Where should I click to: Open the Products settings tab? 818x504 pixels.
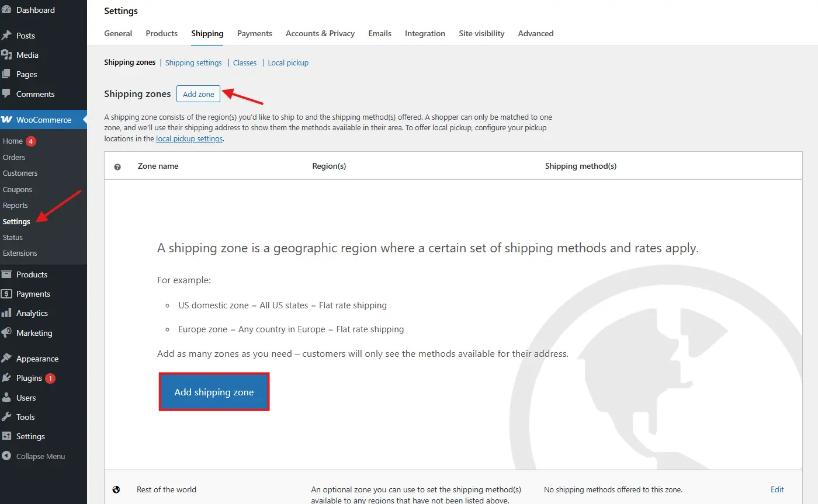coord(162,33)
